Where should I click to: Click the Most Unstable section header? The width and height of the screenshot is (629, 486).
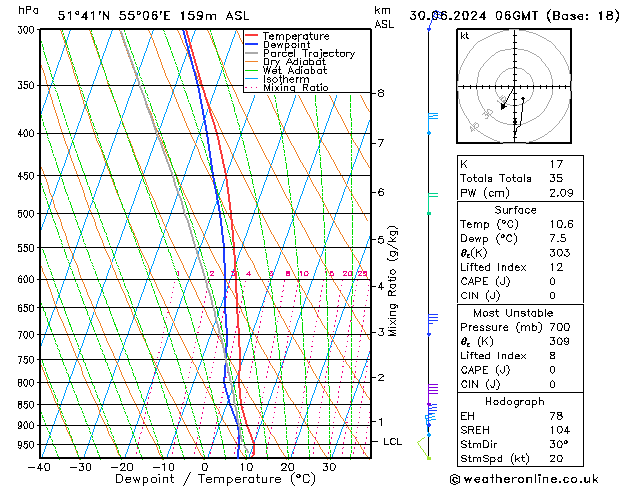(x=514, y=312)
